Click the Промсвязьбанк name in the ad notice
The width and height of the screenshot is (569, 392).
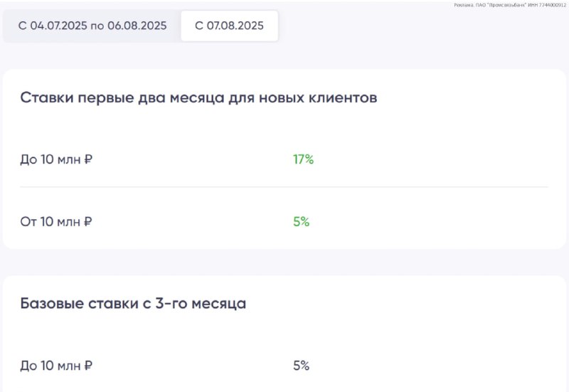pyautogui.click(x=506, y=5)
